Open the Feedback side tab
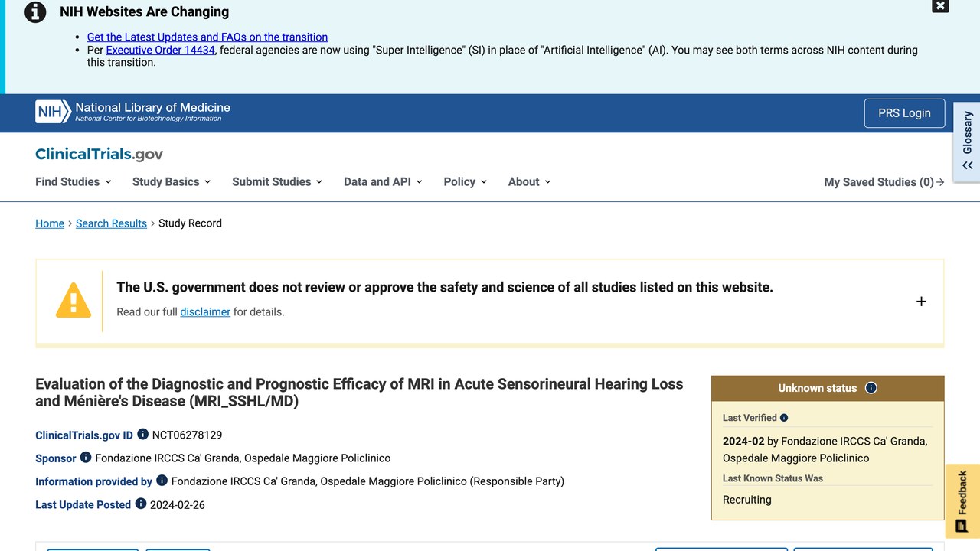 (963, 501)
